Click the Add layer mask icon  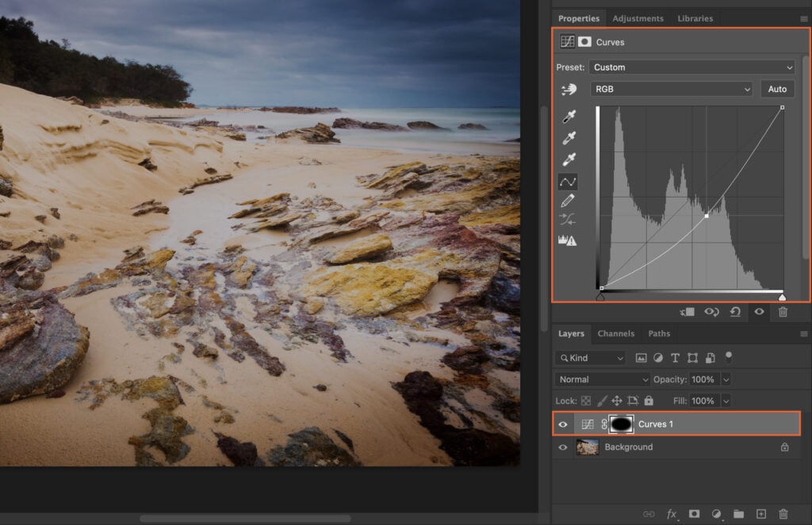694,514
